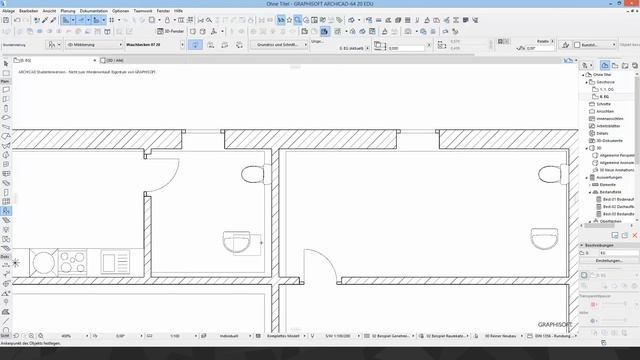Open the Möblierung layer dropdown

click(x=94, y=44)
